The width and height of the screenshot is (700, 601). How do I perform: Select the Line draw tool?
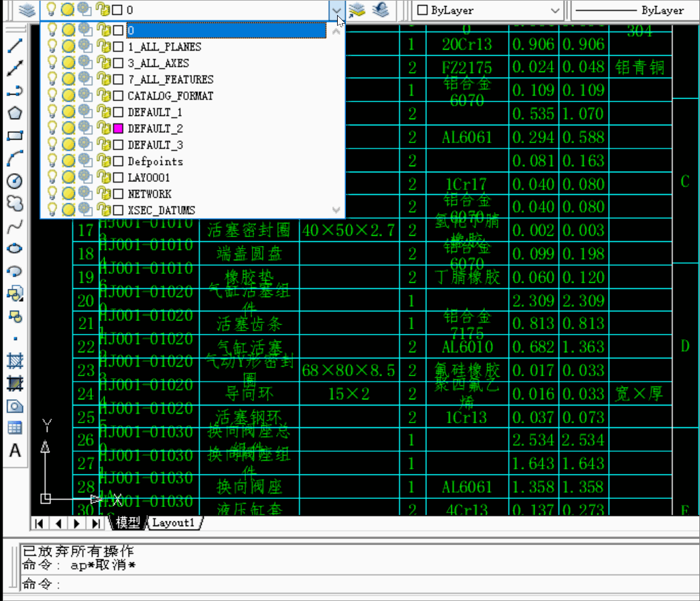tap(15, 46)
